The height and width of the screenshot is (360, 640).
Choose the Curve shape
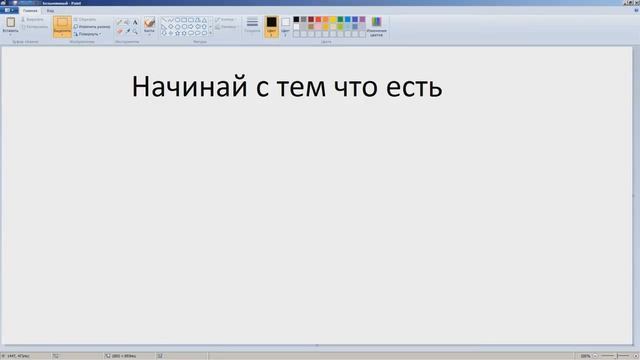point(171,20)
